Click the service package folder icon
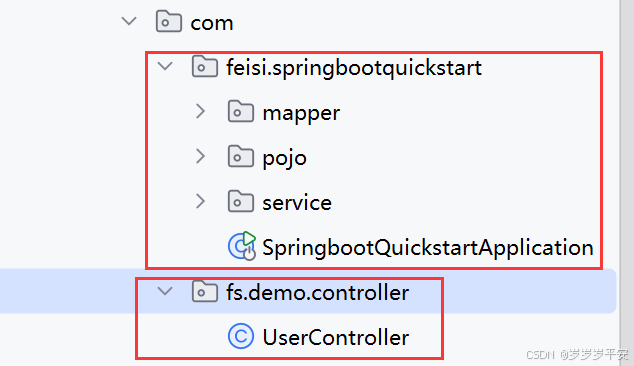The width and height of the screenshot is (634, 366). point(241,201)
